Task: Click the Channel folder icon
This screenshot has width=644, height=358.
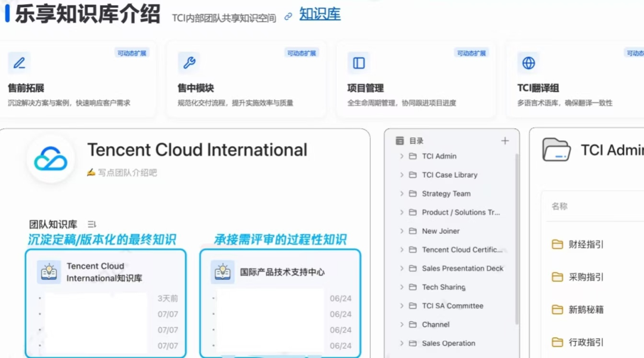Action: [413, 325]
